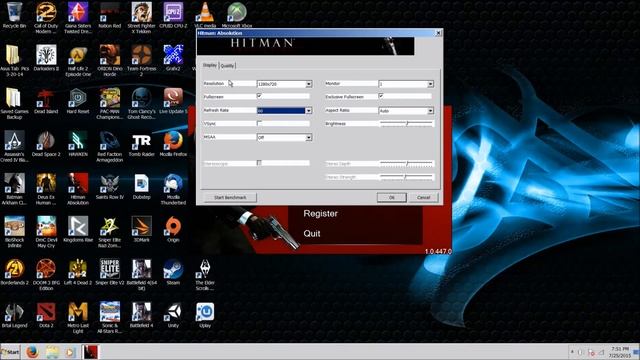This screenshot has width=640, height=360.
Task: Open the Recycle Bin desktop icon
Action: pos(14,16)
